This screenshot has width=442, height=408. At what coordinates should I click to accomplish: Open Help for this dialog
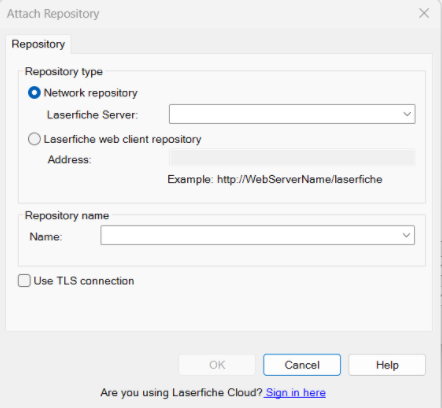(387, 365)
